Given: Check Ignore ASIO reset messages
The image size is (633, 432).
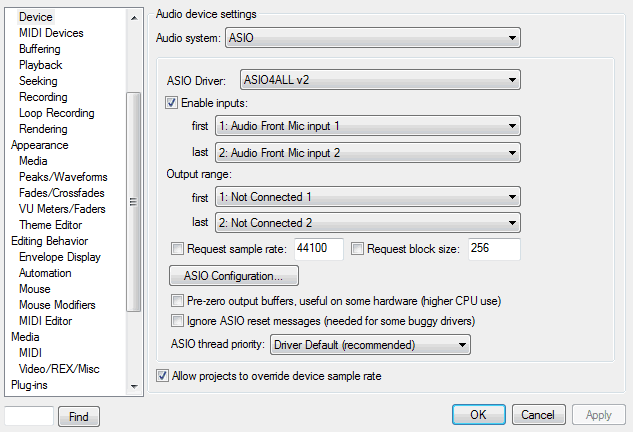Looking at the screenshot, I should [178, 321].
